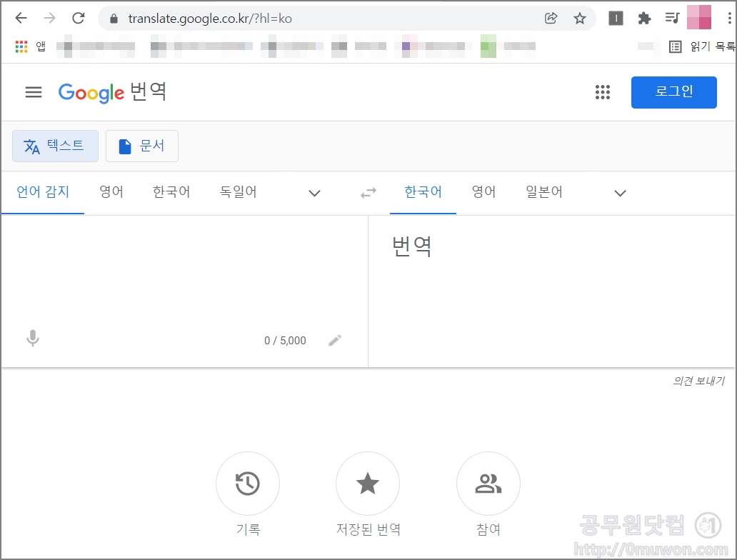Click the Google 번역 logo
Image resolution: width=737 pixels, height=560 pixels.
(112, 92)
